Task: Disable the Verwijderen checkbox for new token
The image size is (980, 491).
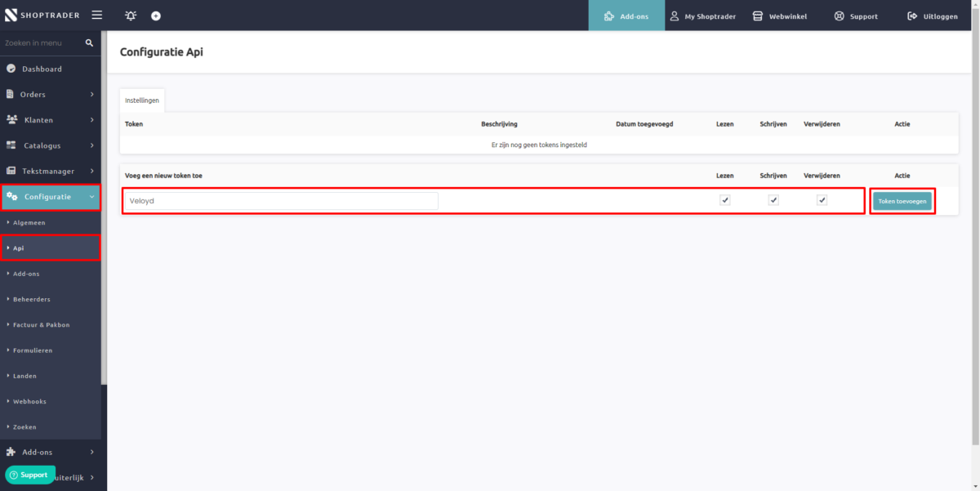Action: (x=822, y=200)
